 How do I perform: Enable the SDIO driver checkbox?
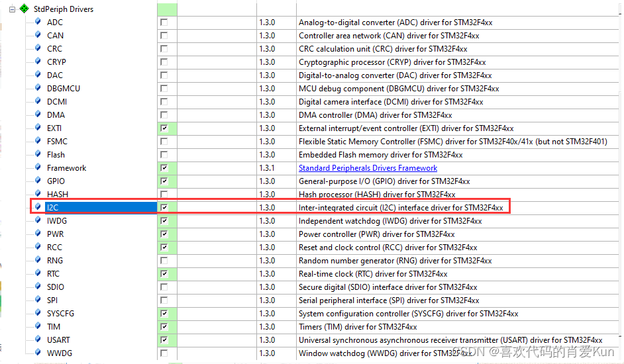point(164,287)
